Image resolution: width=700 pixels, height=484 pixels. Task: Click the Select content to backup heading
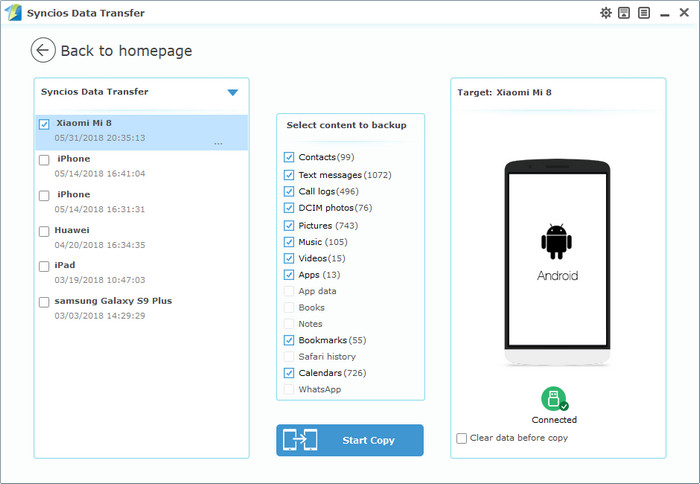(x=346, y=125)
